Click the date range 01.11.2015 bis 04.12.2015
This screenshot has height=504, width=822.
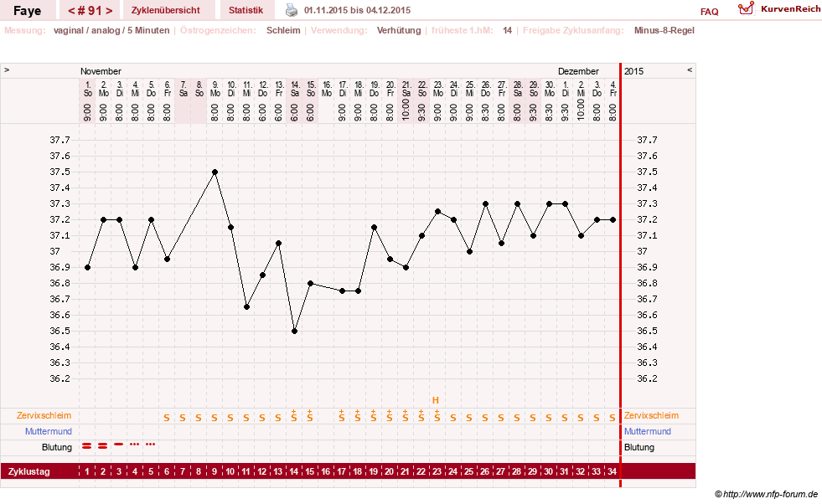pos(358,10)
